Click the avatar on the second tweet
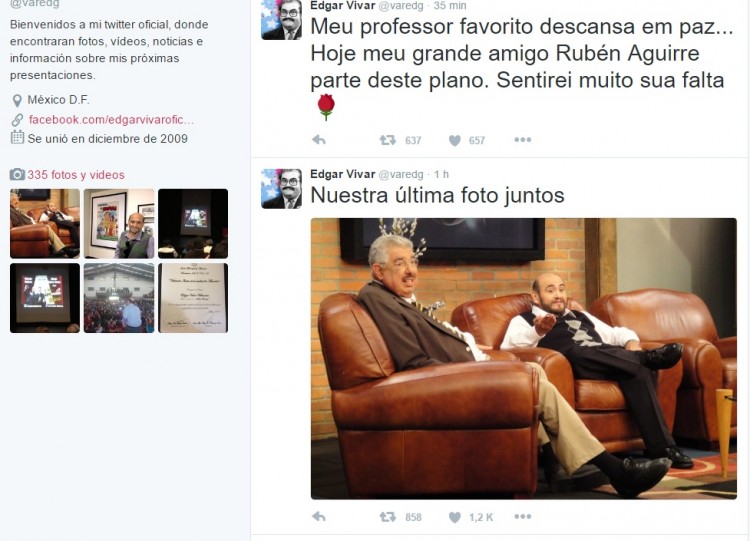The width and height of the screenshot is (750, 541). (x=281, y=188)
